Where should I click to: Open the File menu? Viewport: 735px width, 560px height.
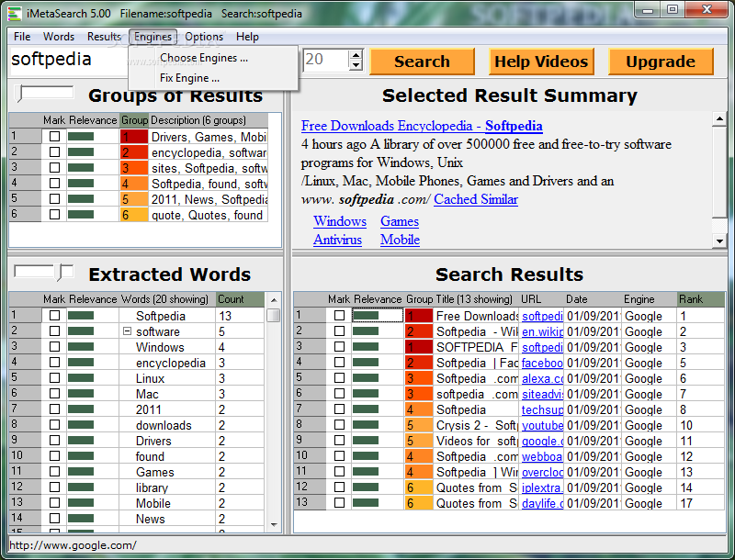(x=22, y=37)
